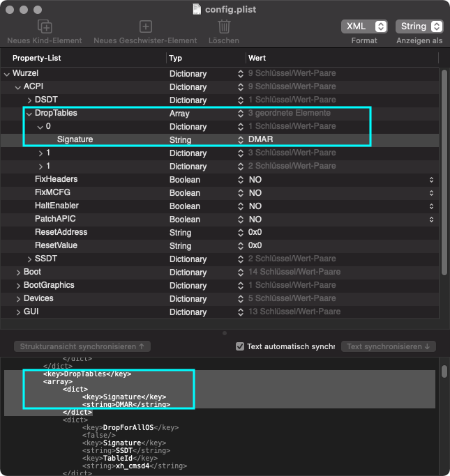Click the Neues Geschwister-Element toolbar icon
Image resolution: width=450 pixels, height=476 pixels.
pyautogui.click(x=146, y=26)
